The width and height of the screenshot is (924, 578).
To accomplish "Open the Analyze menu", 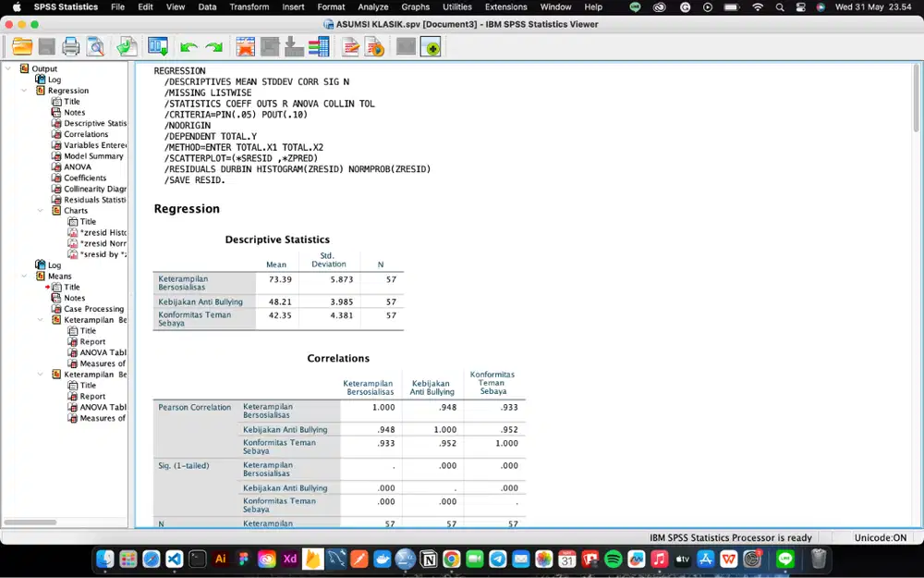I will 373,7.
